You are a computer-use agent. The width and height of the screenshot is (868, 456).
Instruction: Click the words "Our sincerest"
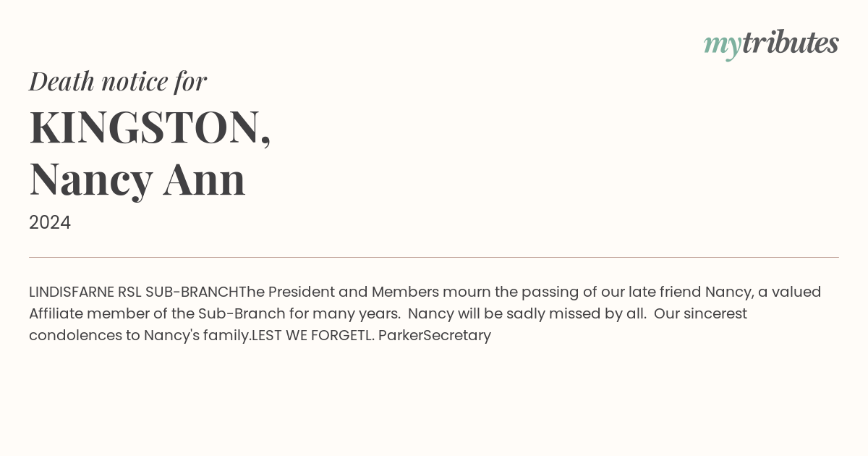pos(701,313)
